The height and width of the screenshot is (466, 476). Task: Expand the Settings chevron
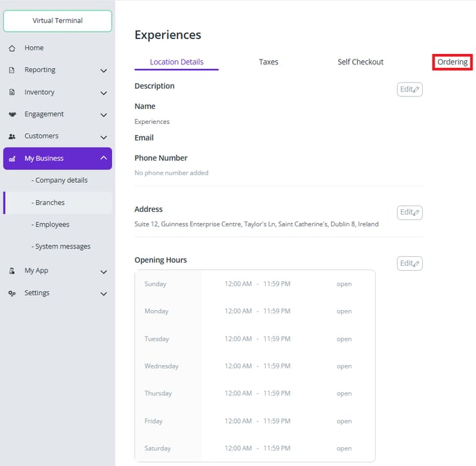[104, 294]
